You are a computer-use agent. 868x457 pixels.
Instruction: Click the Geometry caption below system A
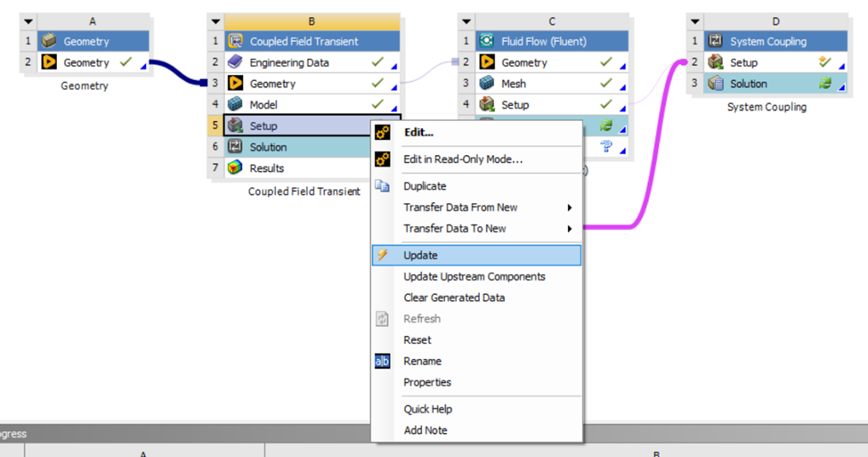click(x=85, y=86)
